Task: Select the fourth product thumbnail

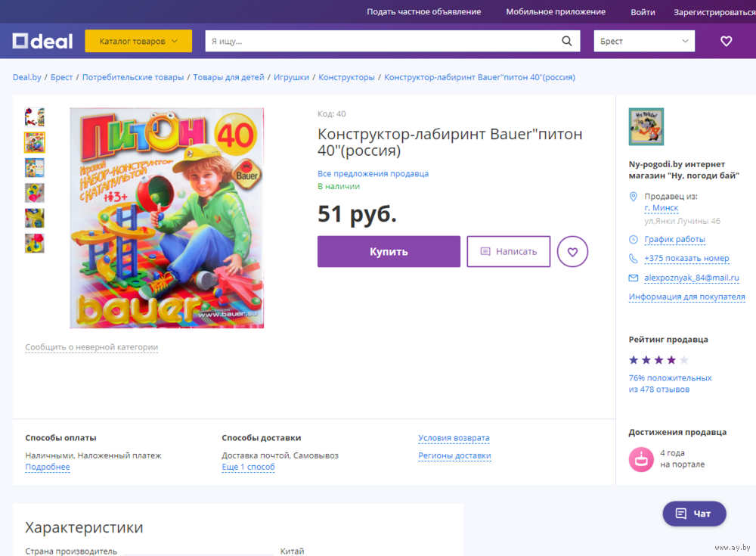Action: (x=35, y=193)
